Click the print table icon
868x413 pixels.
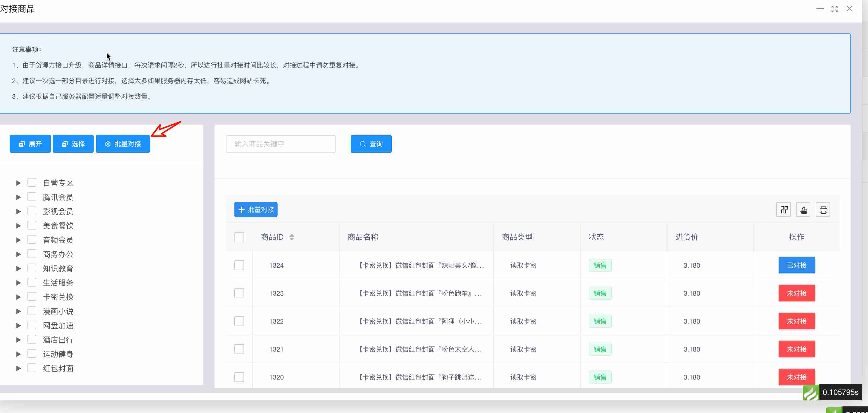(x=823, y=210)
